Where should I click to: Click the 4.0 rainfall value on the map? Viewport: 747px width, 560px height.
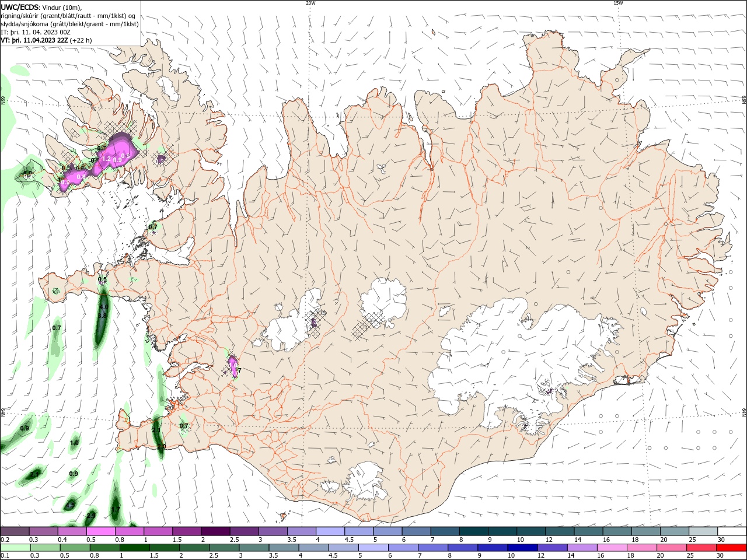(x=104, y=307)
